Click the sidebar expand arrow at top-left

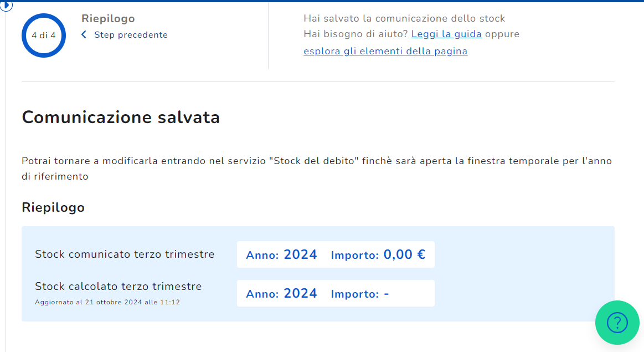click(x=6, y=6)
